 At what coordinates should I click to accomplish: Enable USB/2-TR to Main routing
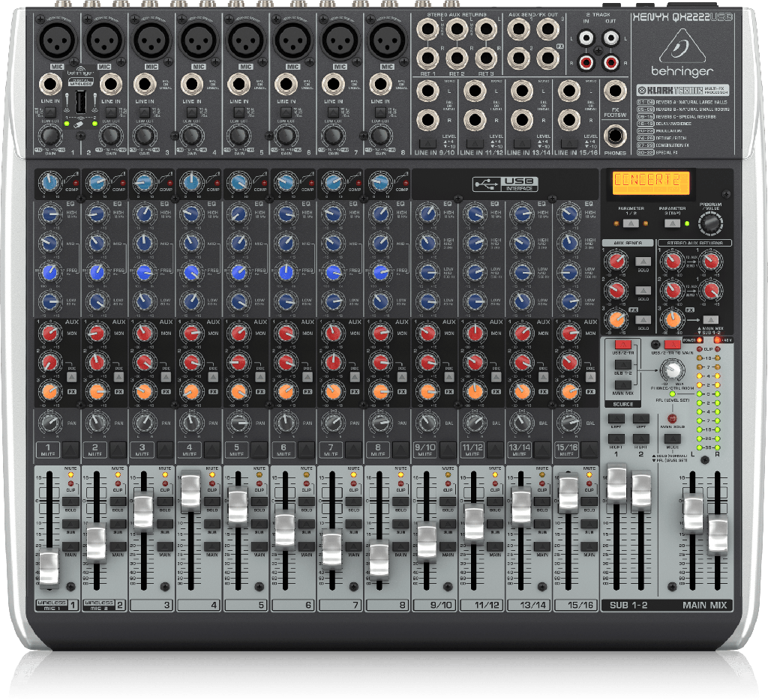pos(673,345)
